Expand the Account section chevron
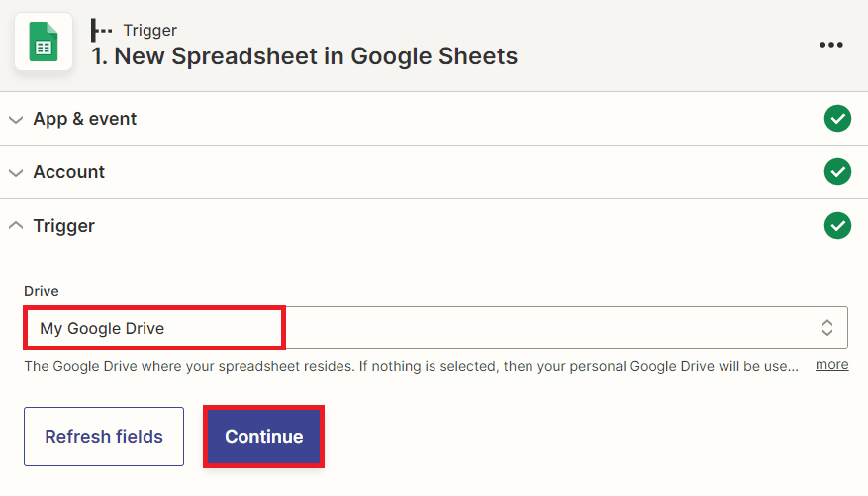The width and height of the screenshot is (868, 496). (x=15, y=172)
